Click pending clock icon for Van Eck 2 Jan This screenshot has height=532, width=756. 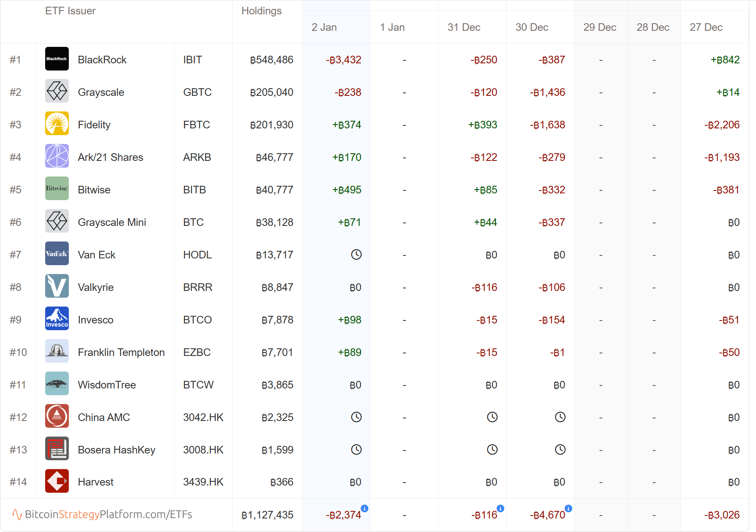(356, 255)
